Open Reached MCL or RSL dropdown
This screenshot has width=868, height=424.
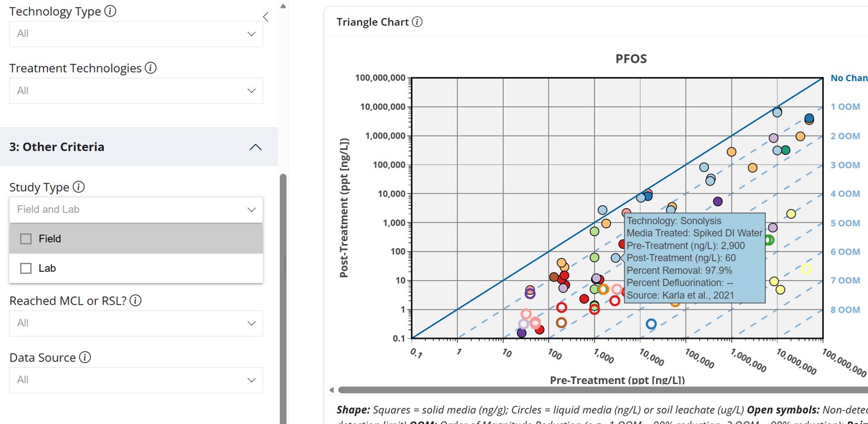click(136, 323)
